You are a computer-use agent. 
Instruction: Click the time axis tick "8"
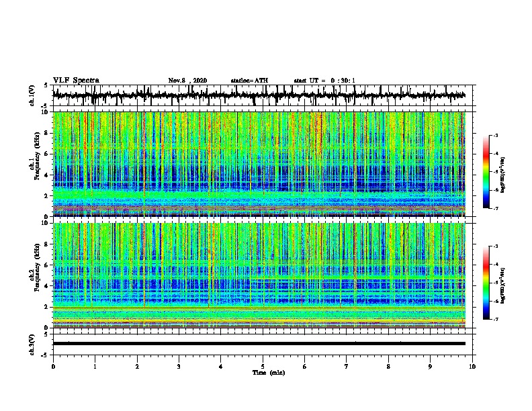click(388, 367)
